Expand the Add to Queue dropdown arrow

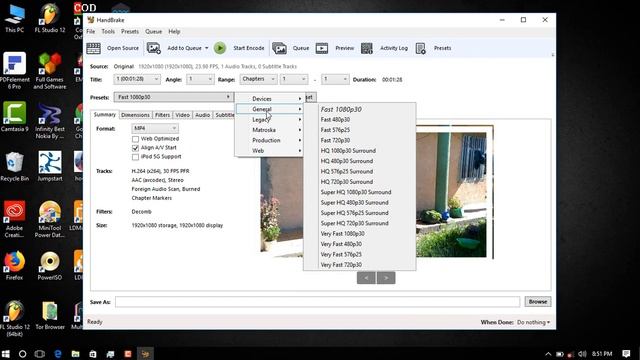tap(207, 48)
